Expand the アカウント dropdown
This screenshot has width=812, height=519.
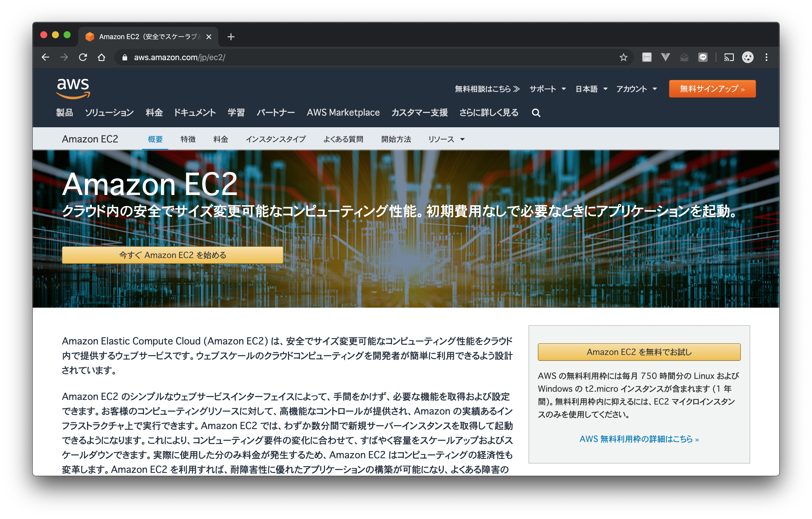[x=637, y=89]
